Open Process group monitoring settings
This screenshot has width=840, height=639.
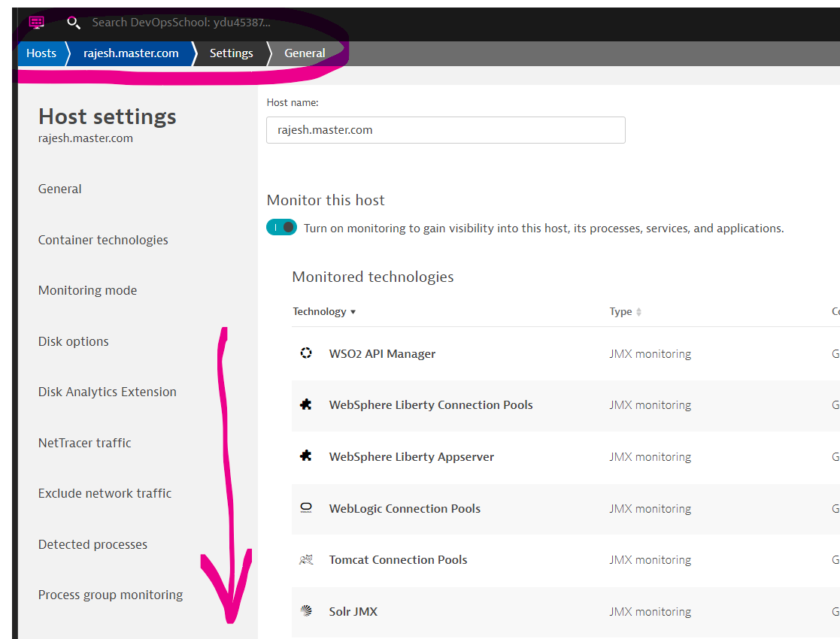tap(110, 595)
